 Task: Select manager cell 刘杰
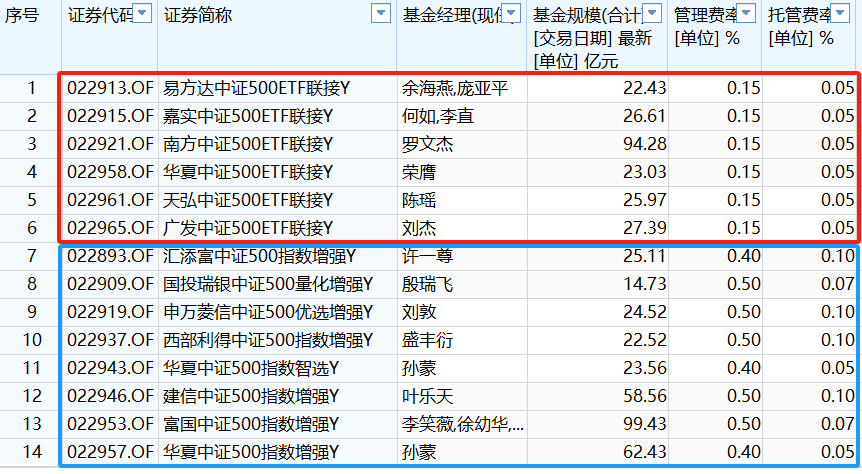pyautogui.click(x=419, y=228)
